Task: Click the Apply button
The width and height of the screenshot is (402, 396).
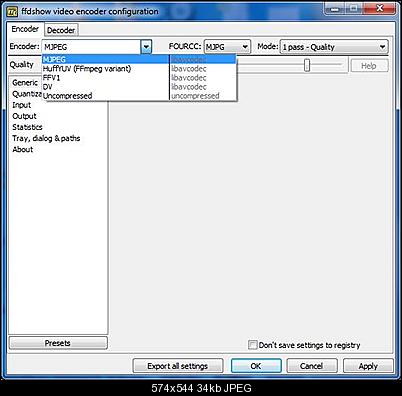Action: point(368,366)
